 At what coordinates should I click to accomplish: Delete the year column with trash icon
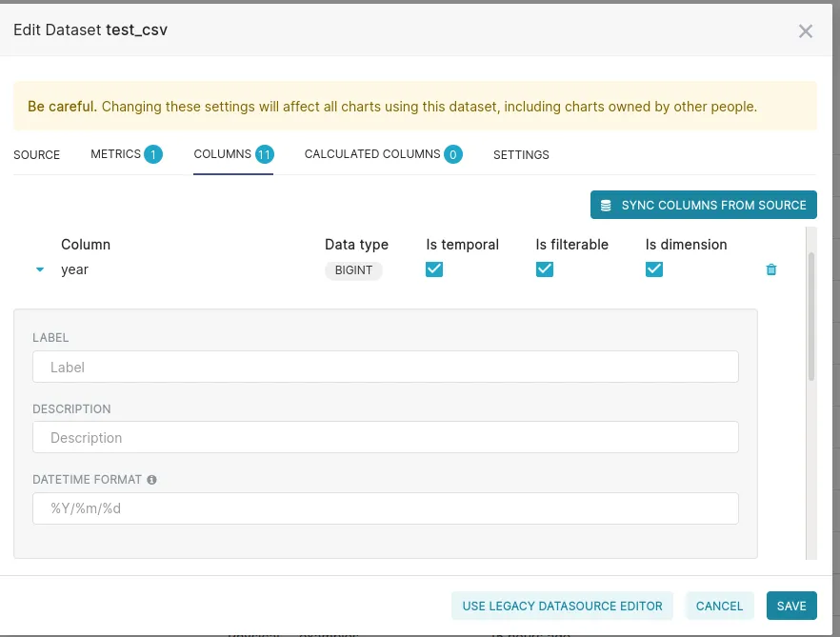pyautogui.click(x=771, y=269)
